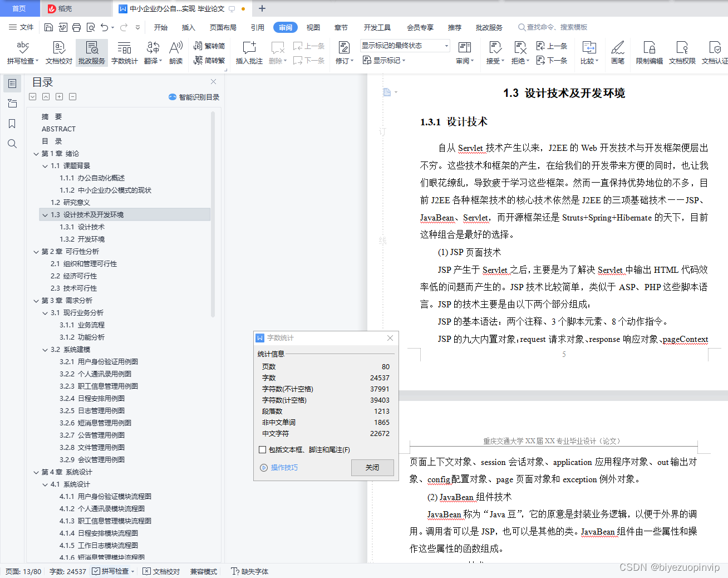The width and height of the screenshot is (728, 578).
Task: Click outline panel vertical scrollbar
Action: coord(213,214)
